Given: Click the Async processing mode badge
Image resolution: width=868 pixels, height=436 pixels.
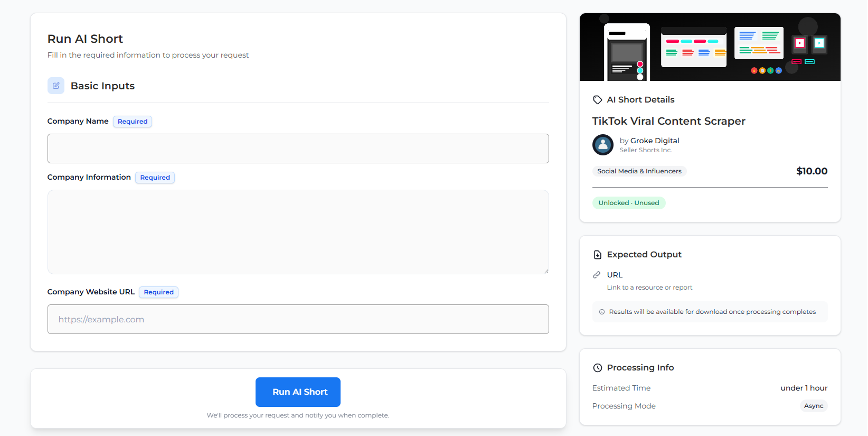Looking at the screenshot, I should click(x=813, y=406).
